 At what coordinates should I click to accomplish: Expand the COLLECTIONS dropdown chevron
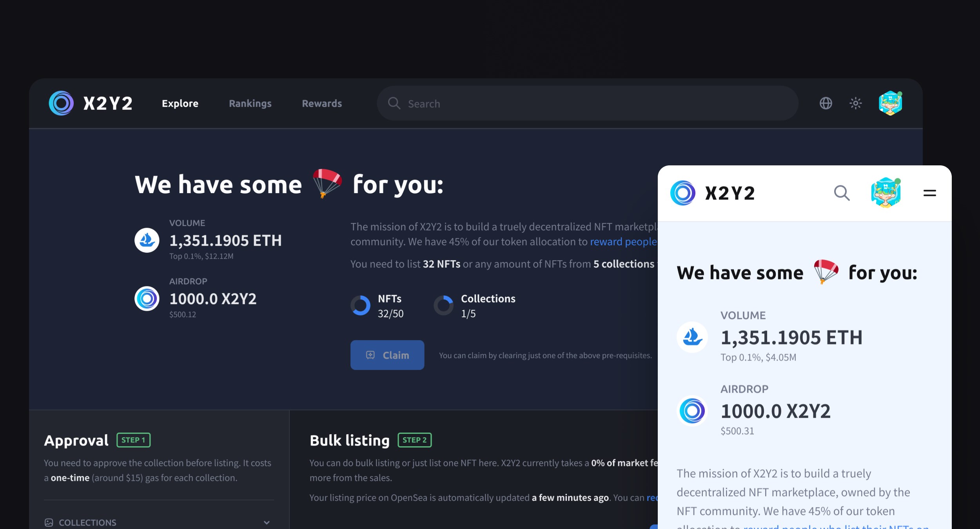pyautogui.click(x=267, y=522)
